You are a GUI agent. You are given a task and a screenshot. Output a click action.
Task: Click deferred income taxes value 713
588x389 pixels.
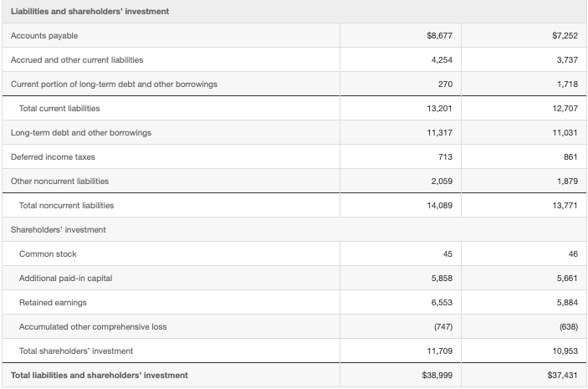445,156
